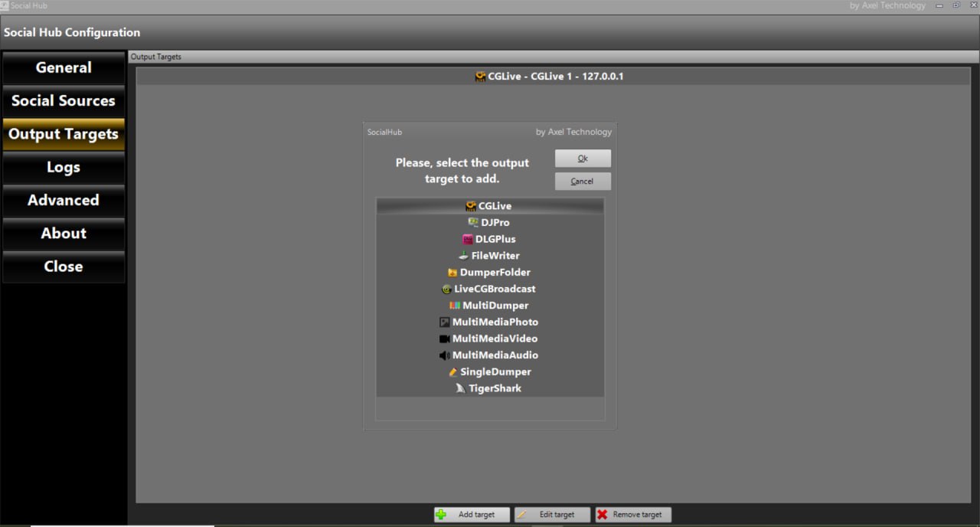Click Cancel in the SocialHub dialog

(x=583, y=182)
